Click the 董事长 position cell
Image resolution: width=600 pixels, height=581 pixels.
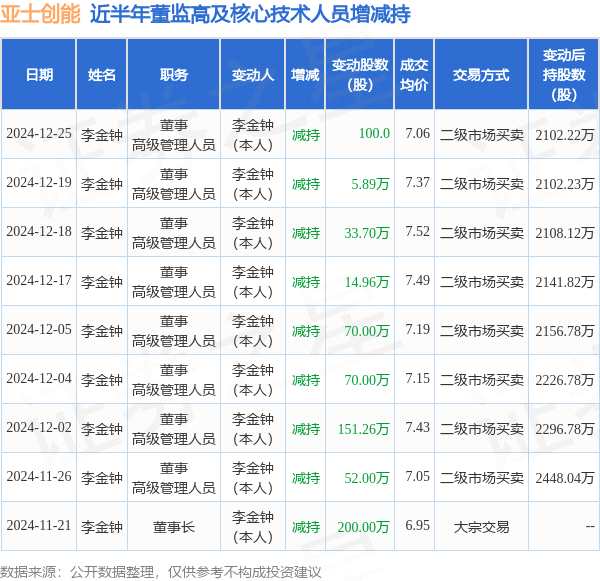pyautogui.click(x=174, y=527)
